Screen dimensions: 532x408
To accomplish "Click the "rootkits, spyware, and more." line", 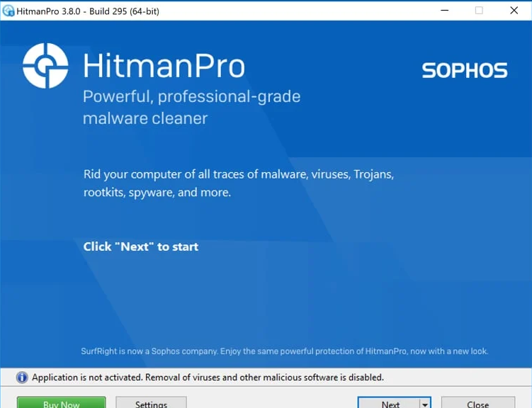I will (157, 192).
